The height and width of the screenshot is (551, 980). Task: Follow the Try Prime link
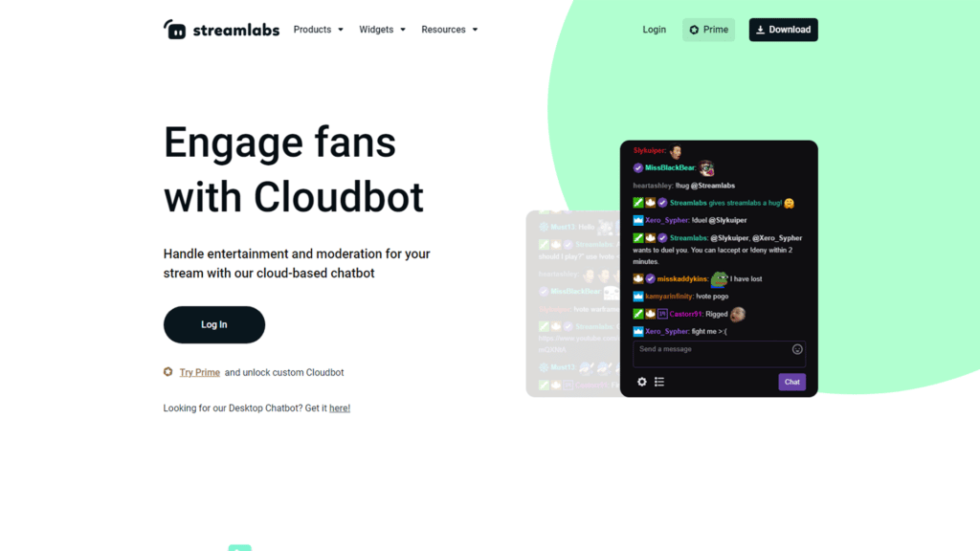[199, 372]
